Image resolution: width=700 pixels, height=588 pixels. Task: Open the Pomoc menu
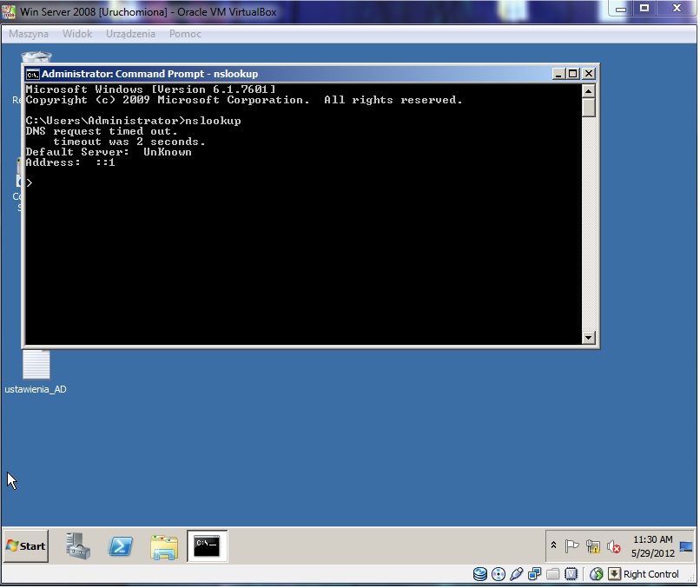pyautogui.click(x=185, y=34)
